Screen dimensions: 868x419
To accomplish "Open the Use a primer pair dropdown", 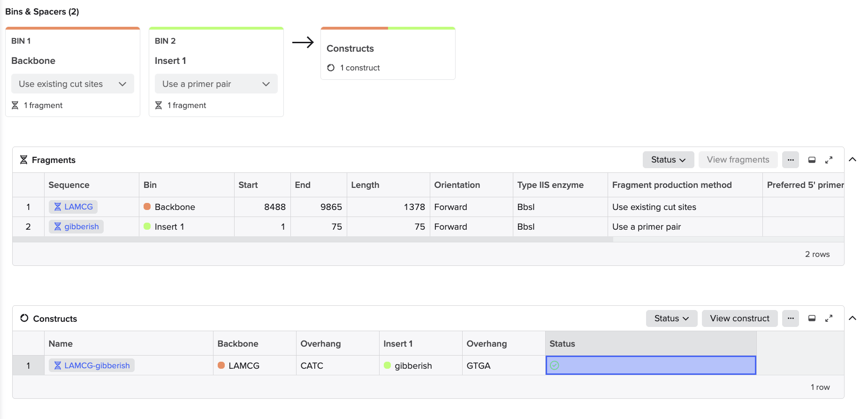I will pyautogui.click(x=216, y=84).
